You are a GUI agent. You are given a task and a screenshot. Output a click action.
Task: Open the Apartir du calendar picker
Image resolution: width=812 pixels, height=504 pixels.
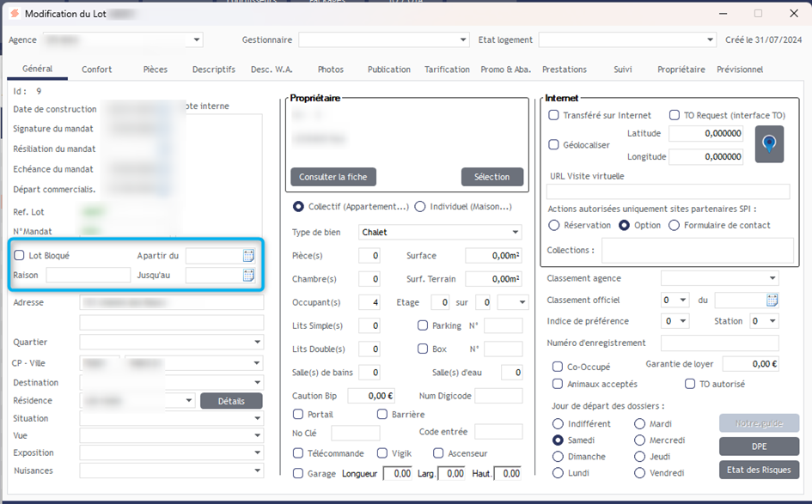tap(248, 256)
